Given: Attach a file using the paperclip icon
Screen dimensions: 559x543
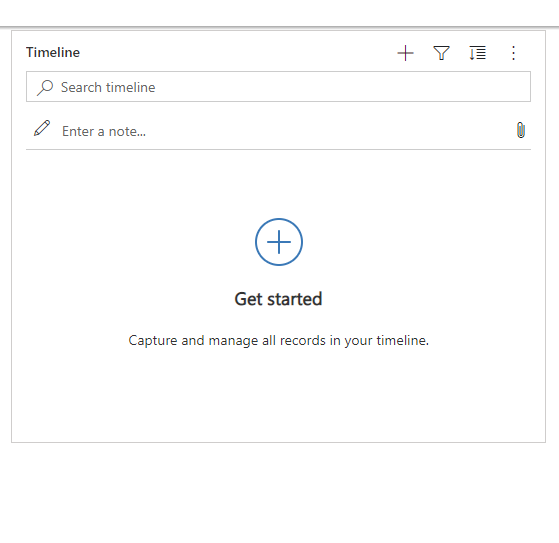Looking at the screenshot, I should point(521,130).
